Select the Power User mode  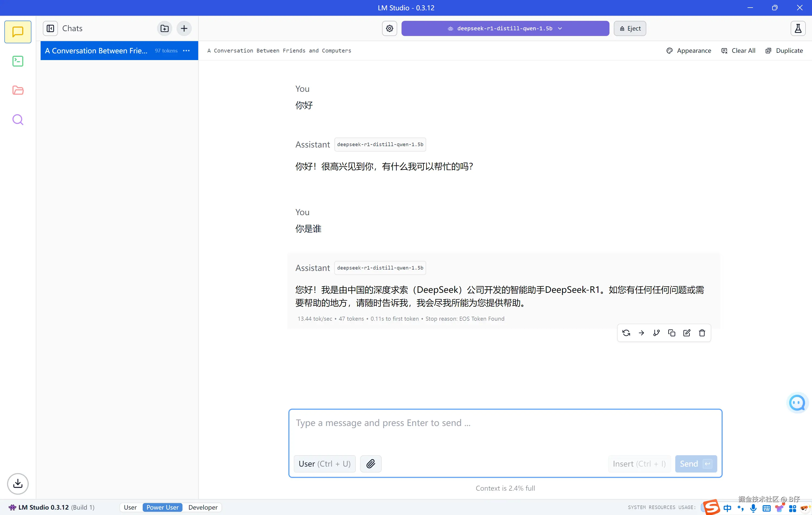(x=162, y=507)
